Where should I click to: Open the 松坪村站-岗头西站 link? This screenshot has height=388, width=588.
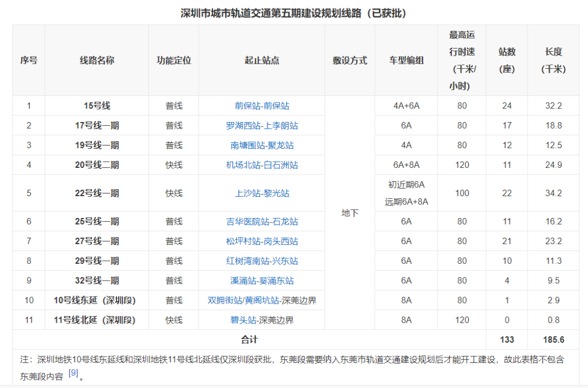pos(262,241)
